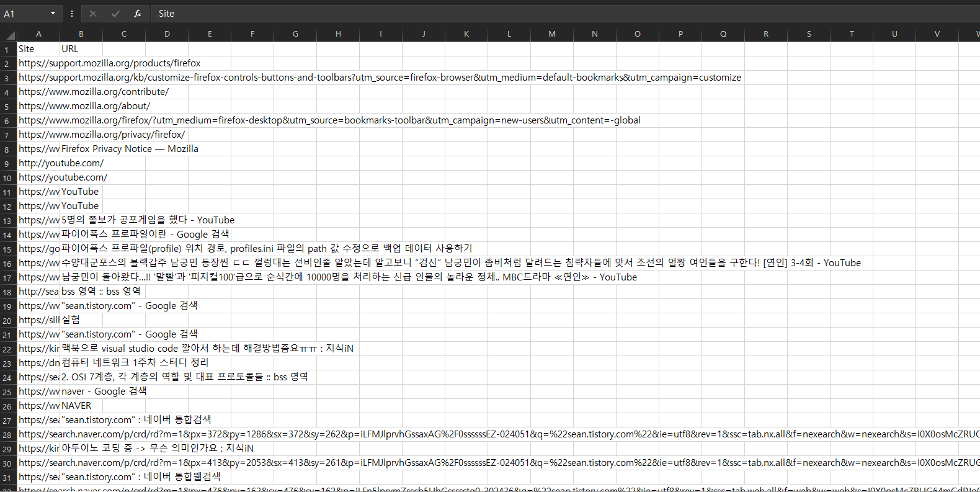The image size is (980, 492).
Task: Click "sean.tistory.com" Google 검색 in row 19
Action: pos(129,306)
